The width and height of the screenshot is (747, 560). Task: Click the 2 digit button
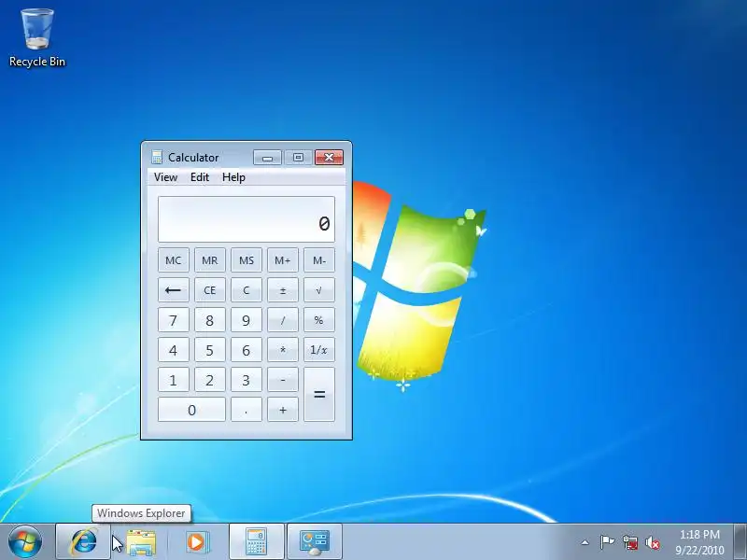point(209,380)
